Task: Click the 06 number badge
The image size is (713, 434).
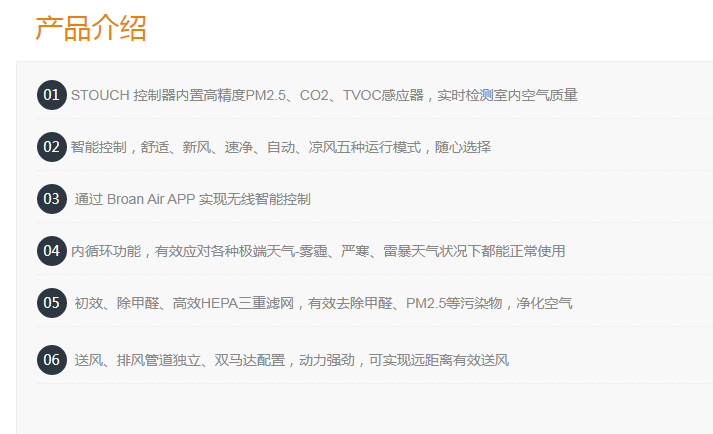Action: pos(52,360)
